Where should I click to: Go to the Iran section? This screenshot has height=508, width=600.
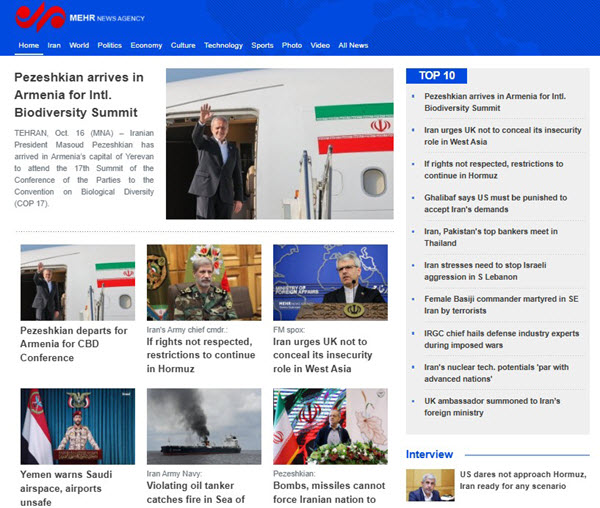(x=54, y=45)
